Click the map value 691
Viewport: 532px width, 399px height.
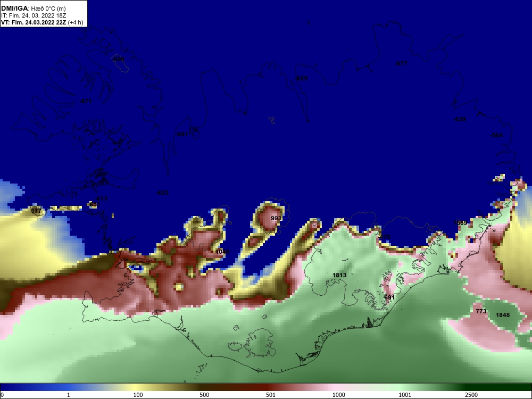[389, 297]
